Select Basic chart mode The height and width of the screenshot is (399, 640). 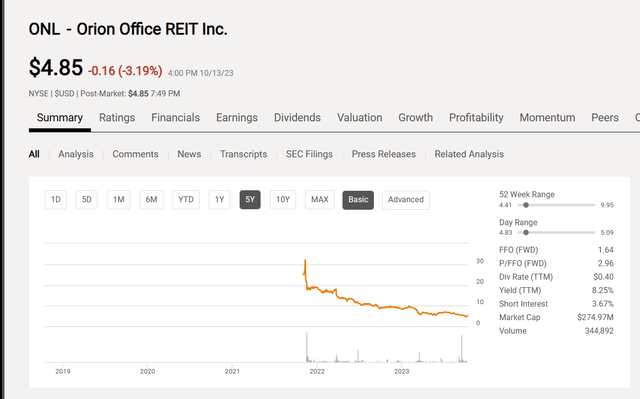[358, 200]
